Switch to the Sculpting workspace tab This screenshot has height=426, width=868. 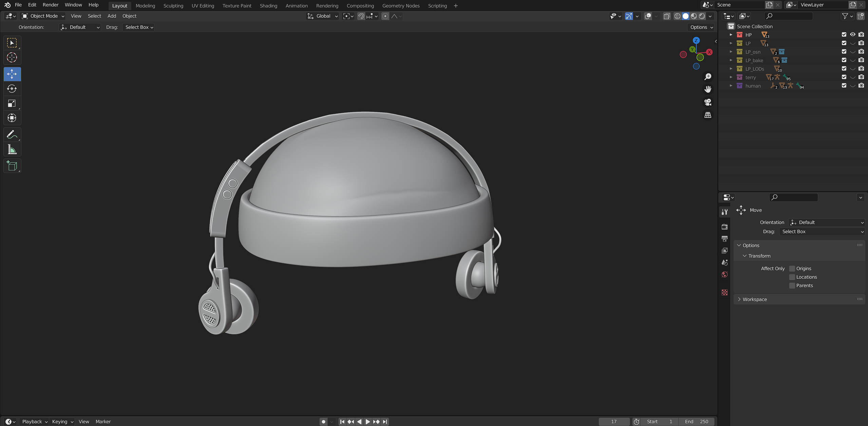(173, 6)
